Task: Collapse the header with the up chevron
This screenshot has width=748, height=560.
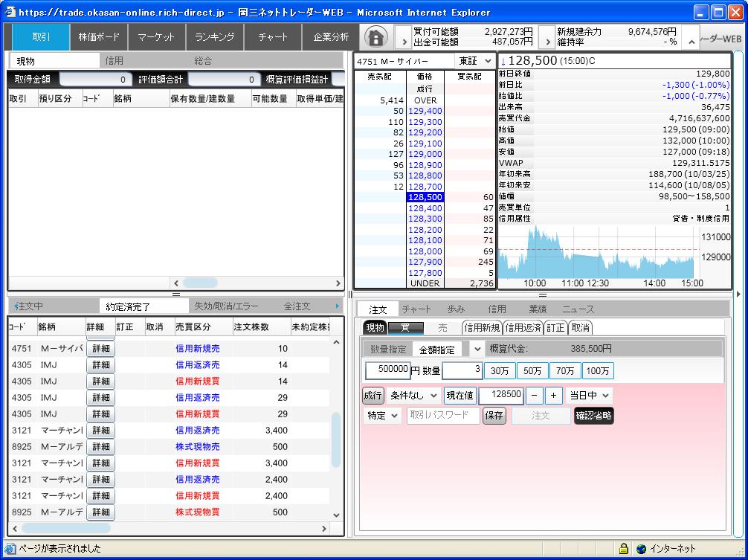Action: pyautogui.click(x=691, y=41)
